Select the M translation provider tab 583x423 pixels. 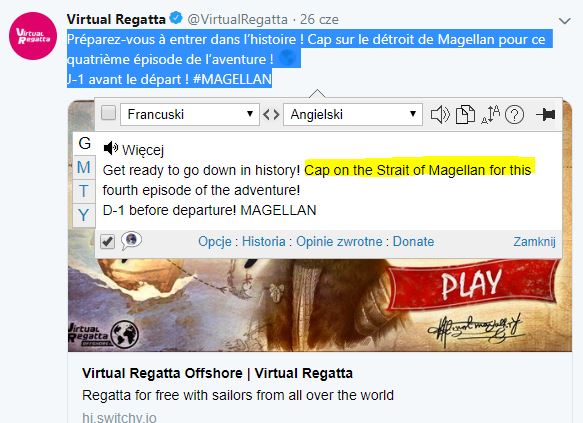coord(84,167)
